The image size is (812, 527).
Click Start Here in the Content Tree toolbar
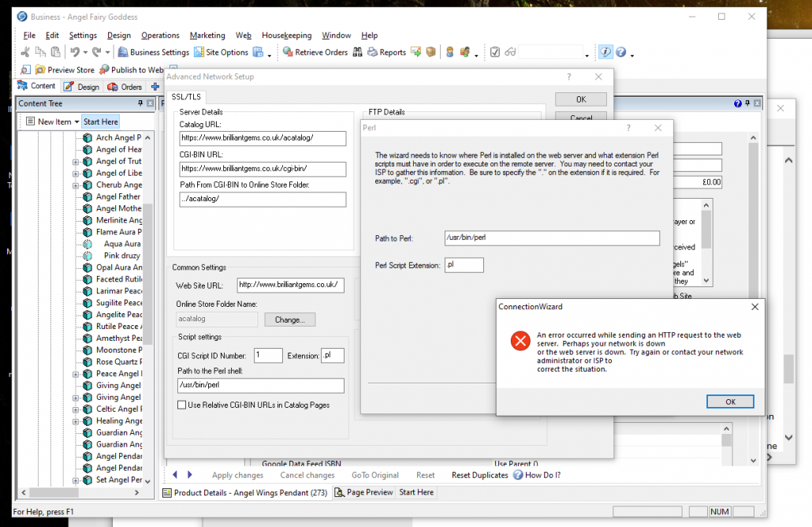point(100,121)
